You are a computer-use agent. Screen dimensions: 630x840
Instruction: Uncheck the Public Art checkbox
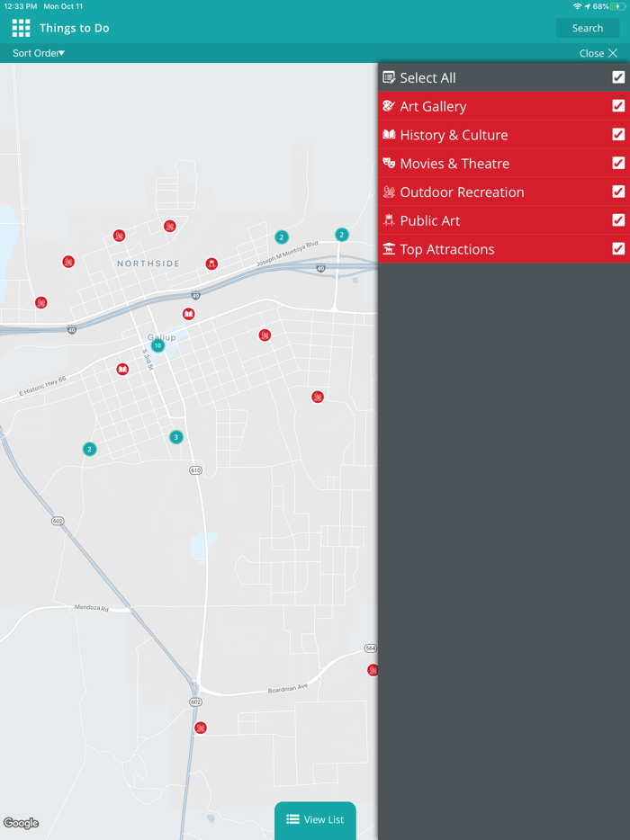[x=618, y=220]
